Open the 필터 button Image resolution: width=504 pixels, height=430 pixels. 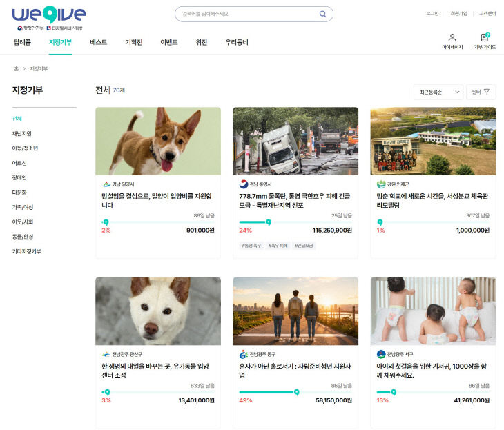[x=481, y=92]
